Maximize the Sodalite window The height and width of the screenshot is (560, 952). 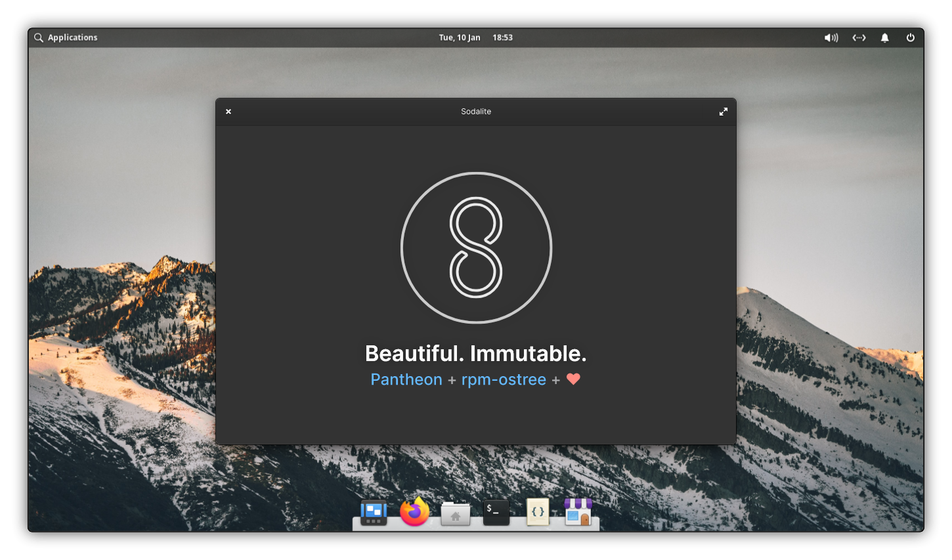tap(723, 112)
